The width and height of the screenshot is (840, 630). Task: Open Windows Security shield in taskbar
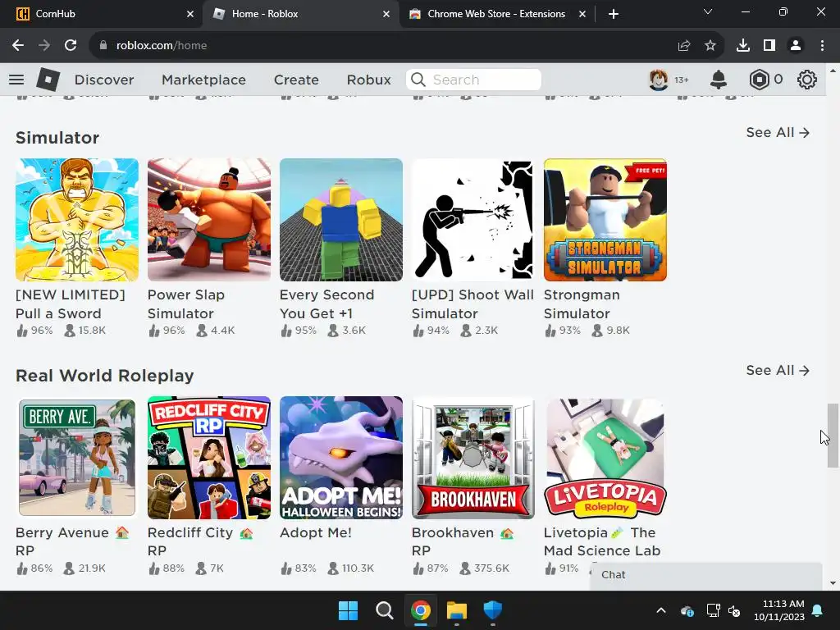tap(493, 610)
